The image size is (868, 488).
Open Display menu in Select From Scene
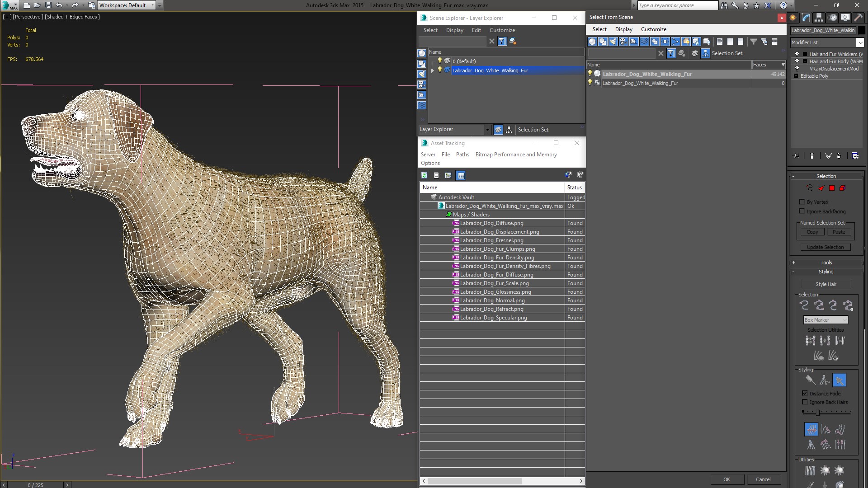(x=623, y=29)
